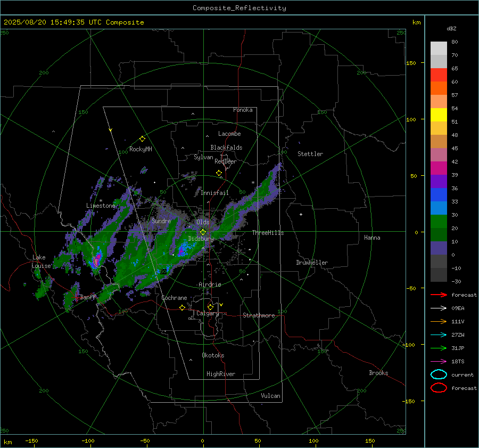Click the 'HighRiver' city label
Screen dimensions: 479x448
[221, 374]
